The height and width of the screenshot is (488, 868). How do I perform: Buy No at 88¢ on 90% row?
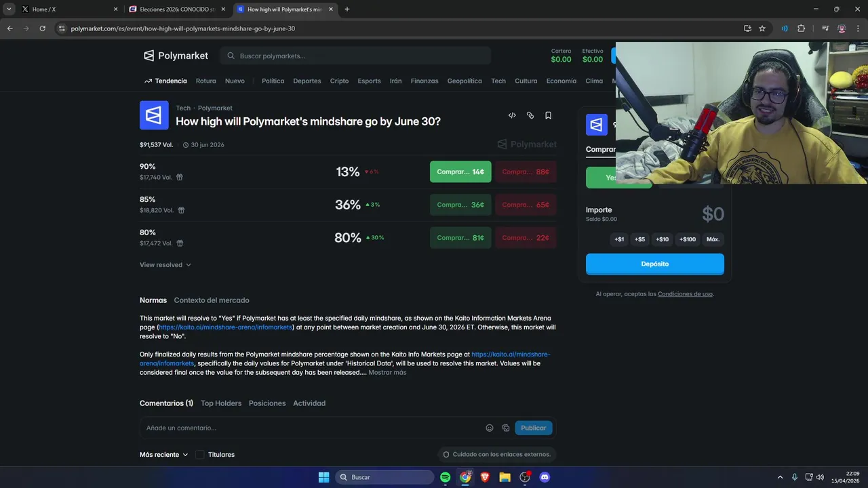click(x=526, y=171)
